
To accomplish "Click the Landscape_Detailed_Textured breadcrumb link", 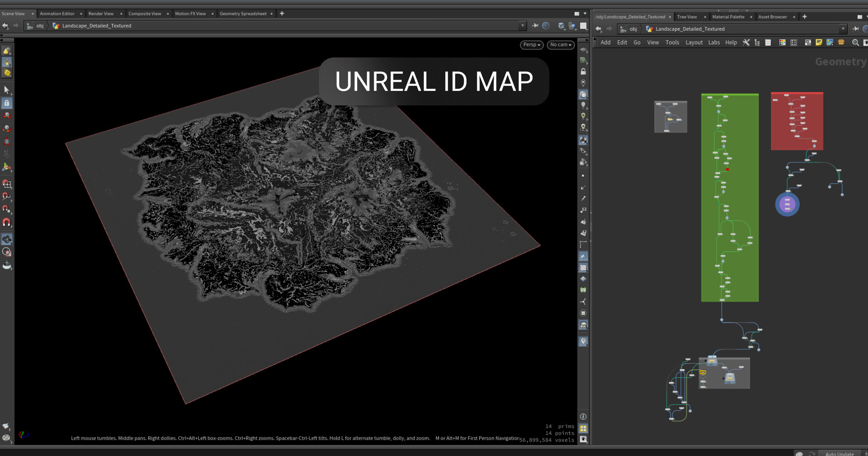I will (x=96, y=26).
